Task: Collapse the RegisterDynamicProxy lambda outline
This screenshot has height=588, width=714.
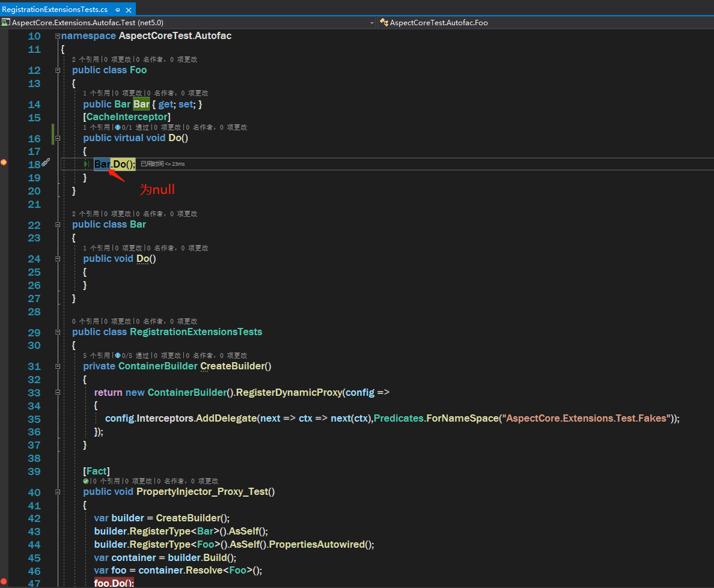Action: (x=58, y=392)
